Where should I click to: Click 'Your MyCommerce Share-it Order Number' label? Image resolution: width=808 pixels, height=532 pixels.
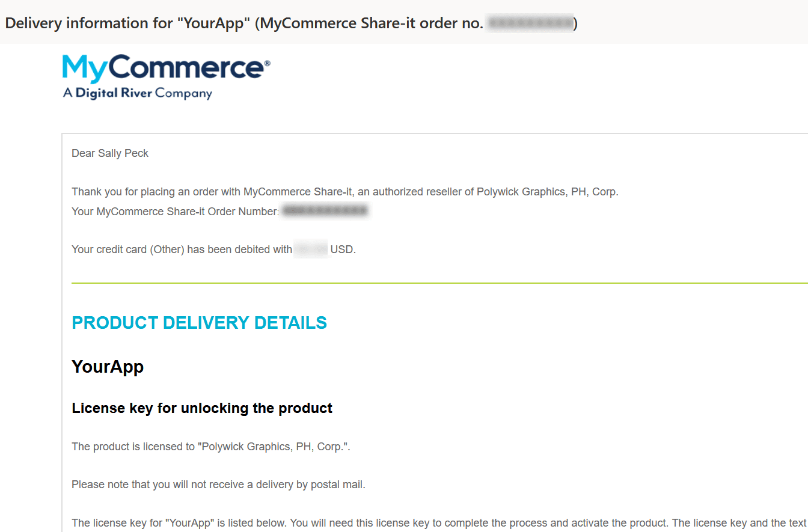[x=176, y=212]
